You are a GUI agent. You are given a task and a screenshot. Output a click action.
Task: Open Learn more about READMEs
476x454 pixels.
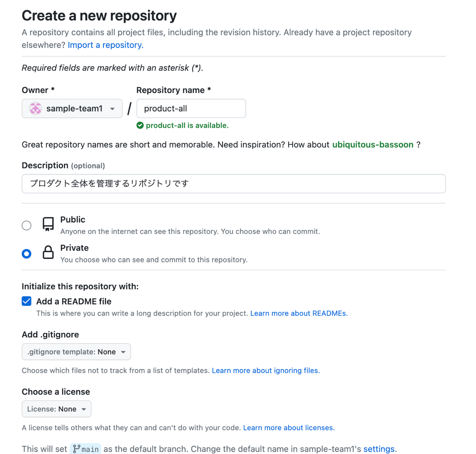(x=299, y=313)
